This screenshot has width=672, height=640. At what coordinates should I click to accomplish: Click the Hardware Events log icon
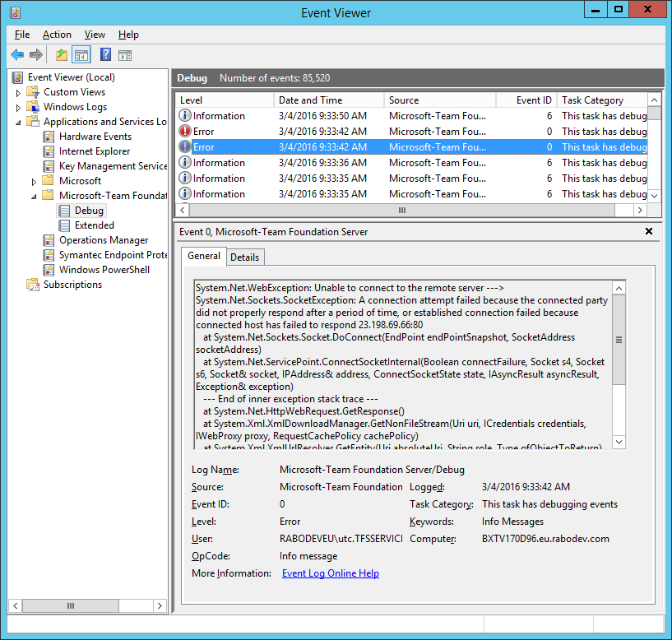pyautogui.click(x=49, y=137)
